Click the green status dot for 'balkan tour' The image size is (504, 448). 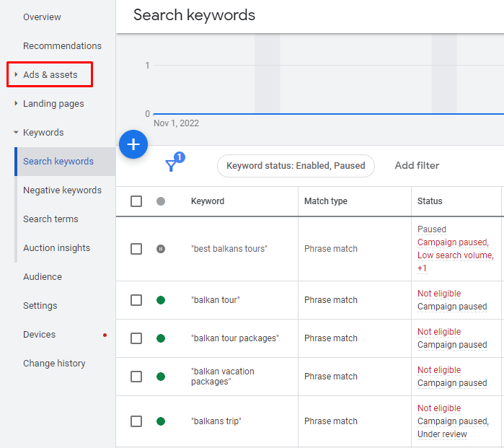click(x=161, y=300)
